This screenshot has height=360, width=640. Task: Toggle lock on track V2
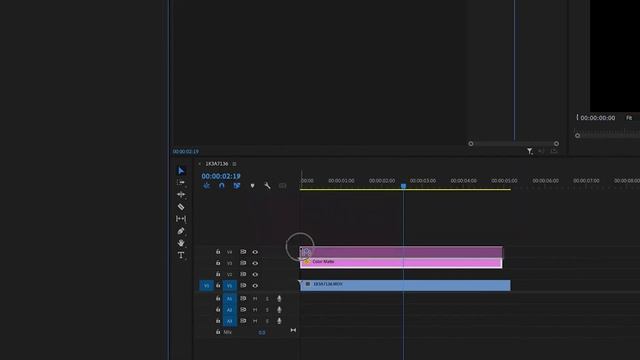click(x=218, y=274)
